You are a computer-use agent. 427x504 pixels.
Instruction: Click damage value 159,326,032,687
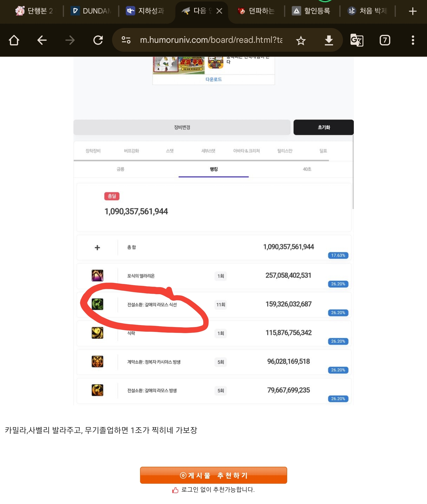(289, 304)
